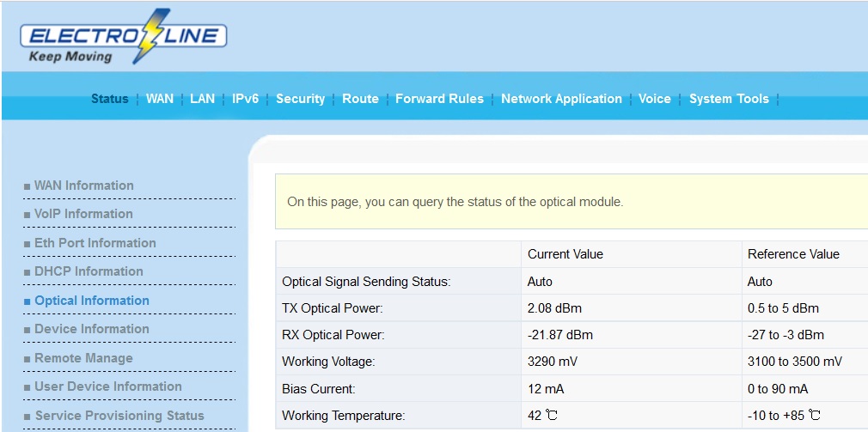This screenshot has height=432, width=868.
Task: Open the System Tools tab
Action: (x=729, y=99)
